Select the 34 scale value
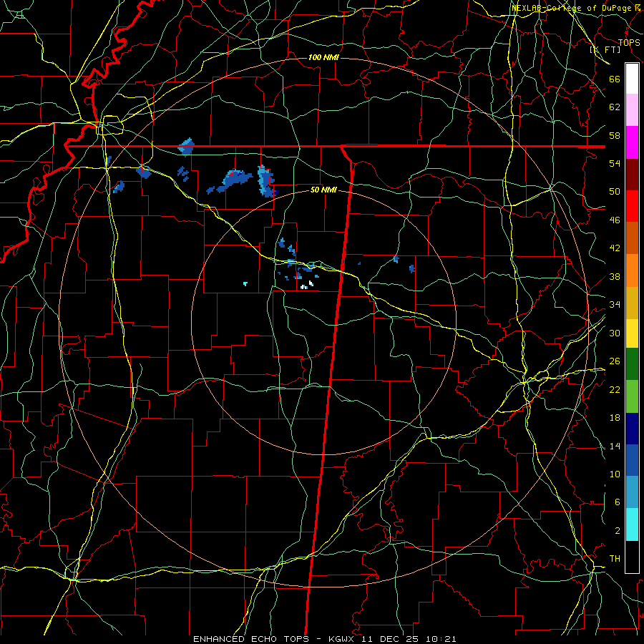Image resolution: width=644 pixels, height=644 pixels. tap(615, 305)
